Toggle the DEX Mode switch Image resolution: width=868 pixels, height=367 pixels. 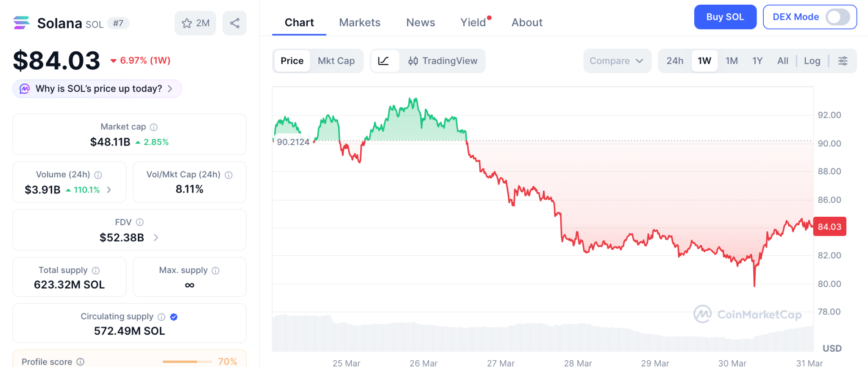click(837, 17)
